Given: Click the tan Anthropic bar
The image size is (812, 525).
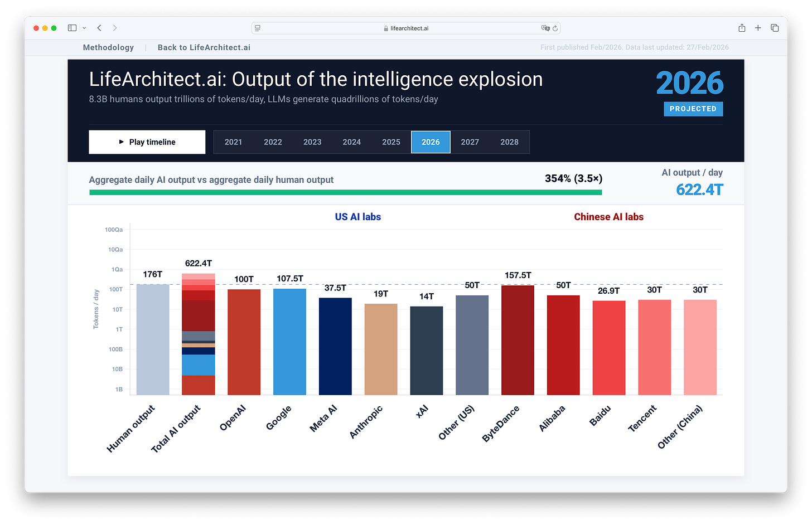Looking at the screenshot, I should click(381, 349).
